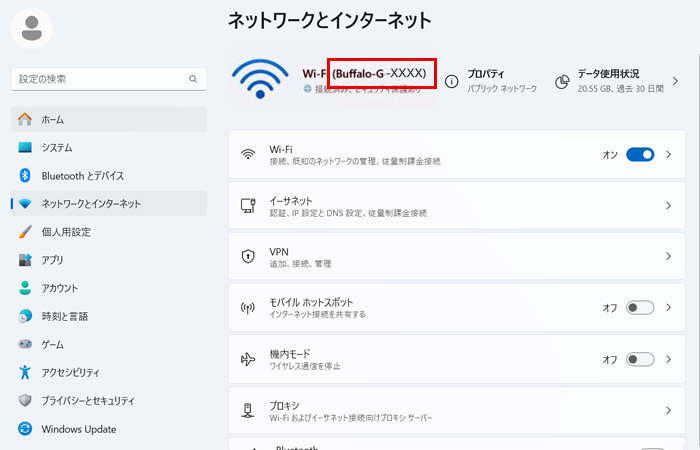The image size is (700, 450).
Task: Click モバイル ホットスポット row title
Action: click(x=311, y=302)
